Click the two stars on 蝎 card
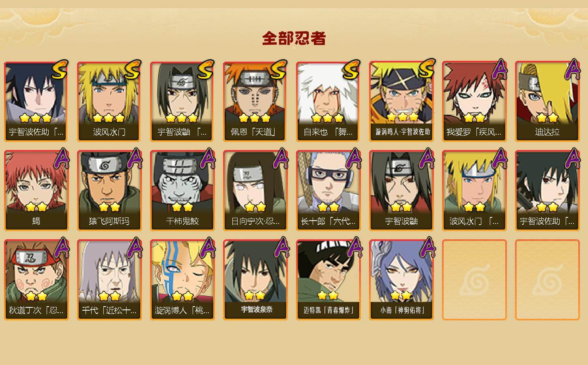588x365 pixels. tap(36, 207)
